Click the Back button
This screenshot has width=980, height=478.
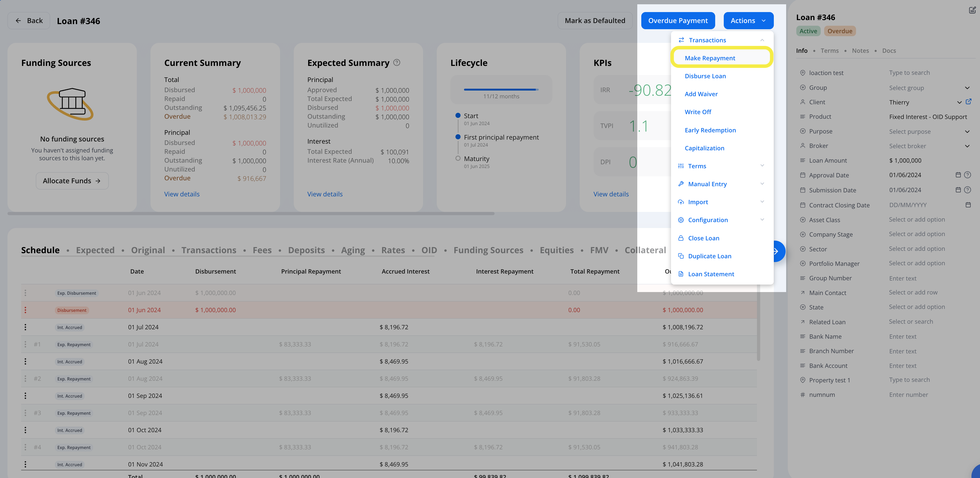[29, 21]
